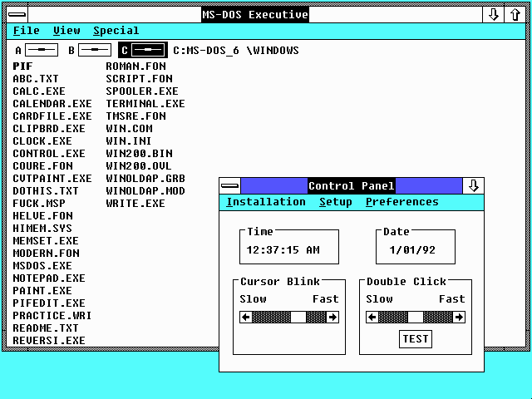Select WRITE.EXE in the file list
This screenshot has height=399, width=532.
coord(135,204)
